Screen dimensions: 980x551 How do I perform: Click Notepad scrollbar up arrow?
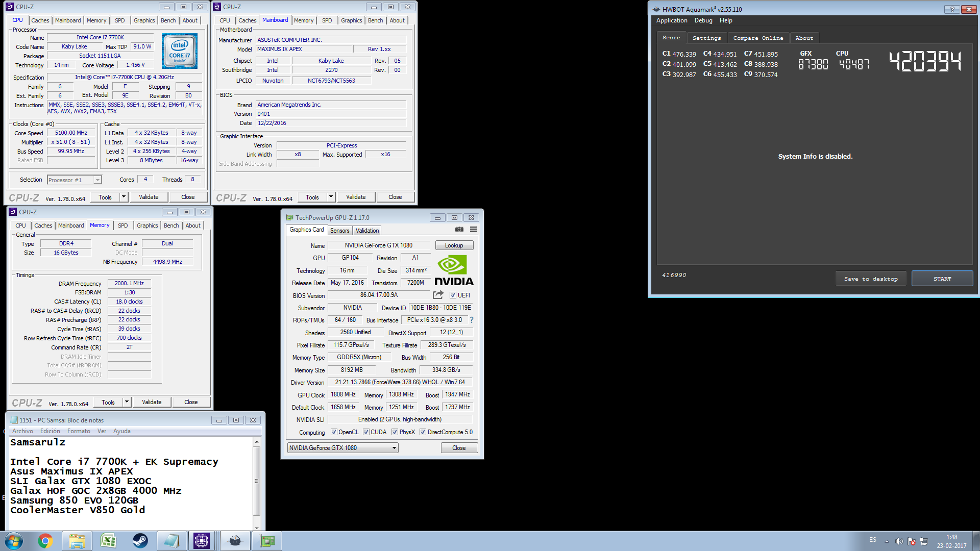(256, 441)
